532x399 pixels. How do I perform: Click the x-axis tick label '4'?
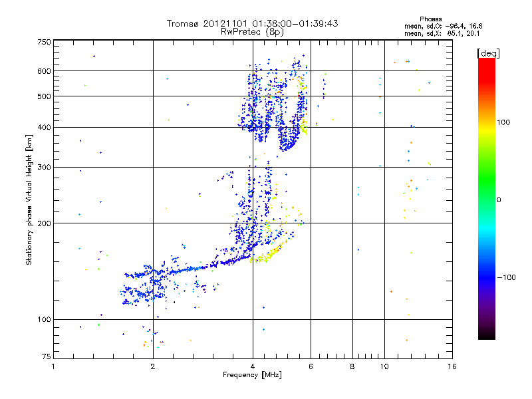point(253,366)
